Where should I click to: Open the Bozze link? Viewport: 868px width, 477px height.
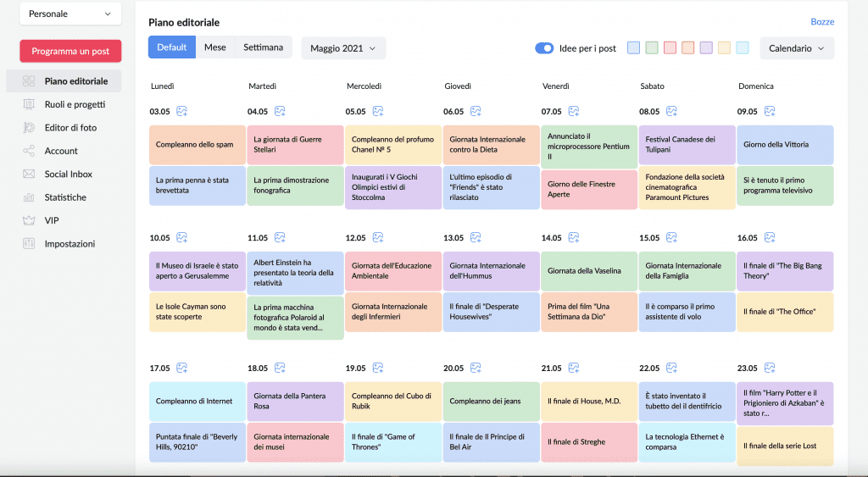tap(822, 22)
